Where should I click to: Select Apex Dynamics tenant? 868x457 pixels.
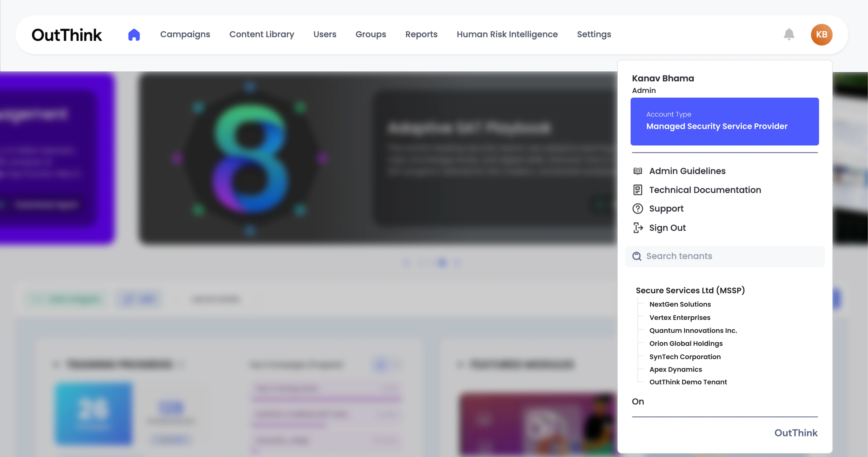pyautogui.click(x=675, y=369)
